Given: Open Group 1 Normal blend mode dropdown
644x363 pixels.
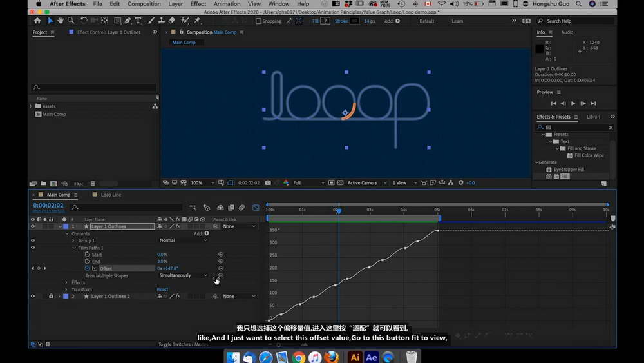Looking at the screenshot, I should (183, 240).
